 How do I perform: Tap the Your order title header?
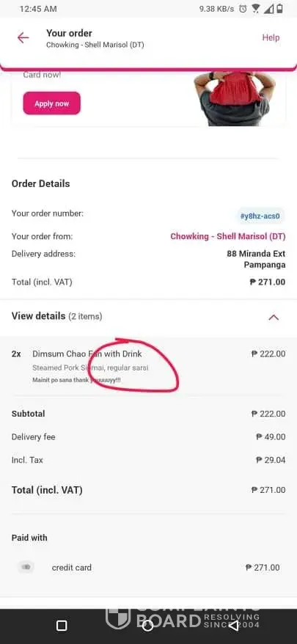[69, 33]
